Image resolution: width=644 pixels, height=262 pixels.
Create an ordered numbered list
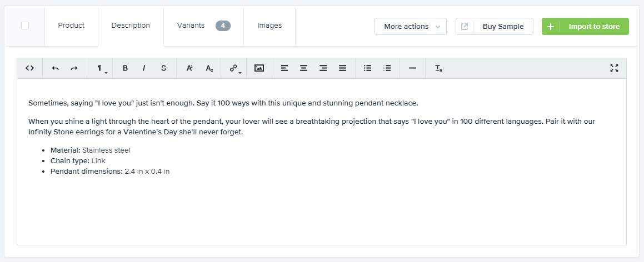point(387,68)
